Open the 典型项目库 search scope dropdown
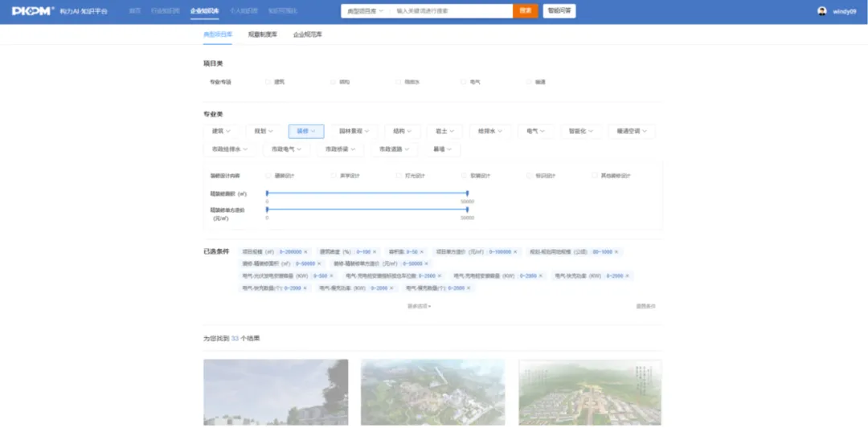 pyautogui.click(x=364, y=11)
